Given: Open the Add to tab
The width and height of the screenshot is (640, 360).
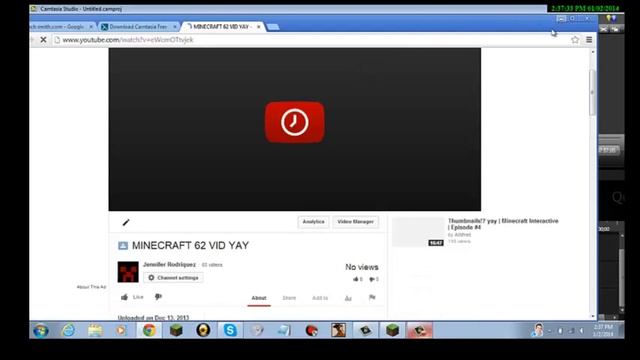Looking at the screenshot, I should tap(320, 298).
